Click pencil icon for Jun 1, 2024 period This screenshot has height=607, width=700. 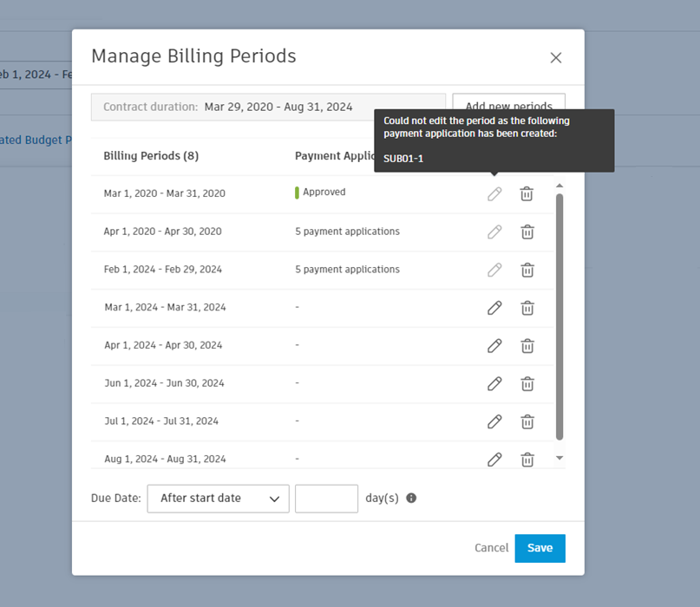(494, 384)
